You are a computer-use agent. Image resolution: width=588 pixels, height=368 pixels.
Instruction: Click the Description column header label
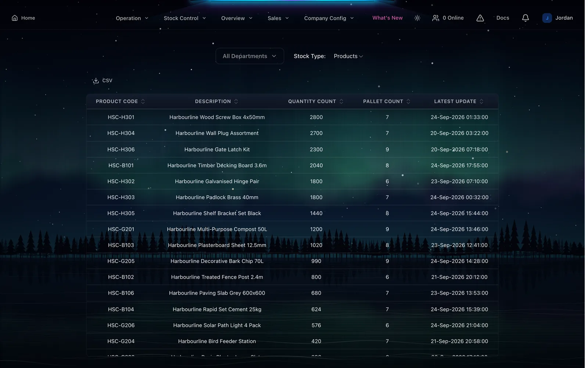click(x=213, y=102)
